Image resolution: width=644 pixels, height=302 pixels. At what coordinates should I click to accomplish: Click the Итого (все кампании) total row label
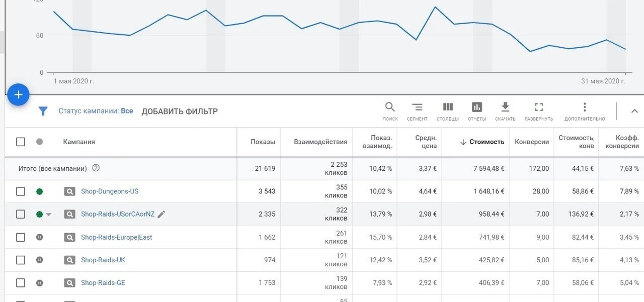(x=53, y=168)
